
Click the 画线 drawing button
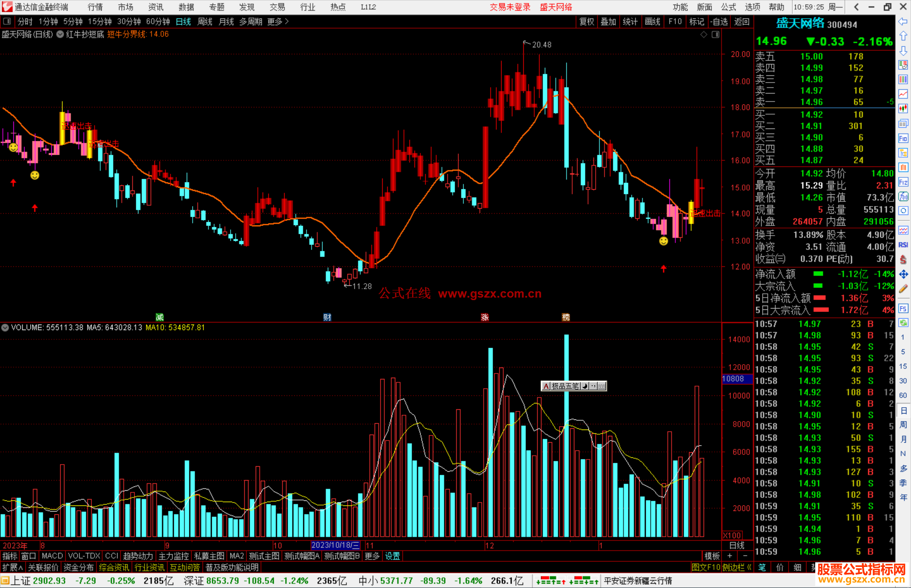click(652, 21)
